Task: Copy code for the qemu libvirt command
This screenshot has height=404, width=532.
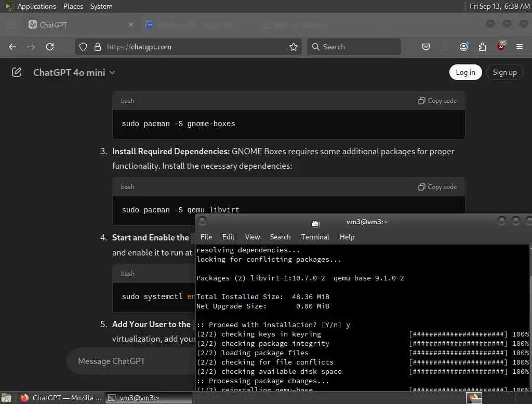Action: [x=437, y=187]
